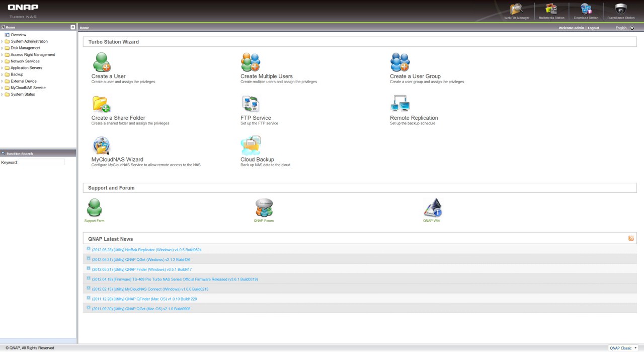Open the English language dropdown

tap(632, 28)
